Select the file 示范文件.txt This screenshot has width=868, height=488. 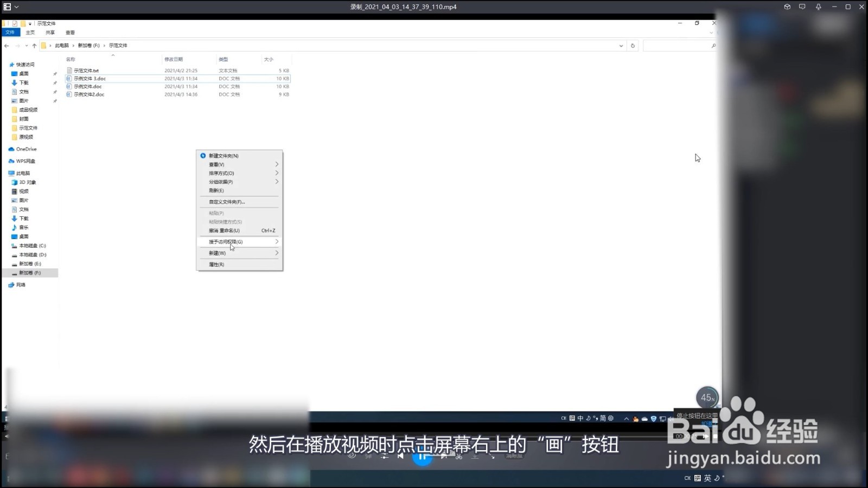click(x=86, y=70)
